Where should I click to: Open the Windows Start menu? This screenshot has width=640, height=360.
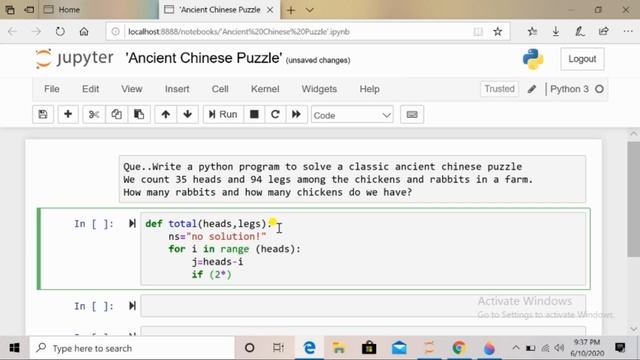click(x=14, y=348)
